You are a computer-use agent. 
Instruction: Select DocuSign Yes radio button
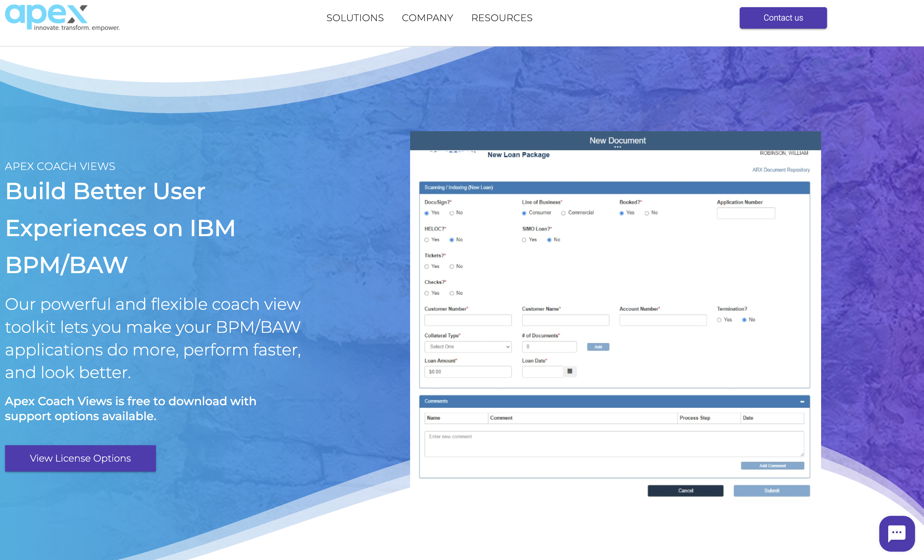pyautogui.click(x=427, y=213)
